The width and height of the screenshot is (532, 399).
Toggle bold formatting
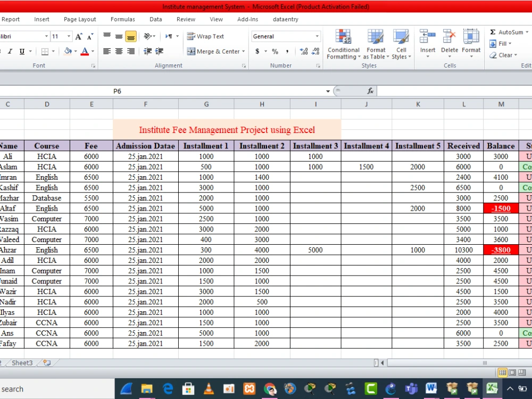2,51
